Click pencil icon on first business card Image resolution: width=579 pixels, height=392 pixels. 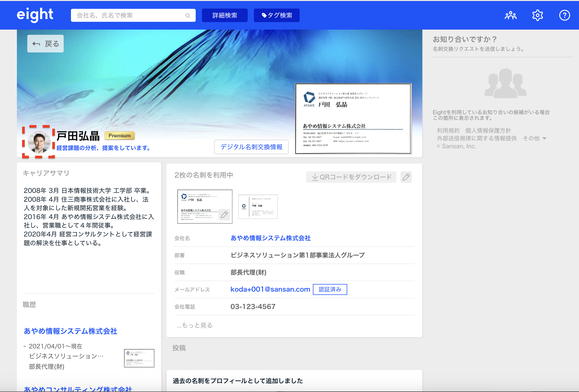click(224, 215)
